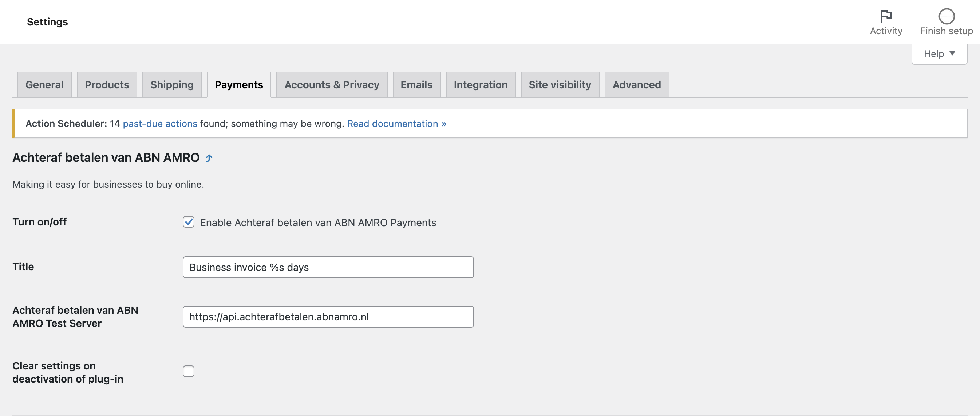This screenshot has width=980, height=416.
Task: Go to Site visibility tab
Action: click(x=560, y=84)
